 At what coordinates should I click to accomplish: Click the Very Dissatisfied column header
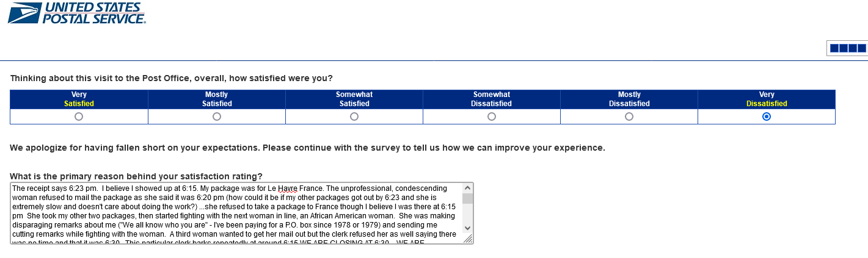point(767,99)
